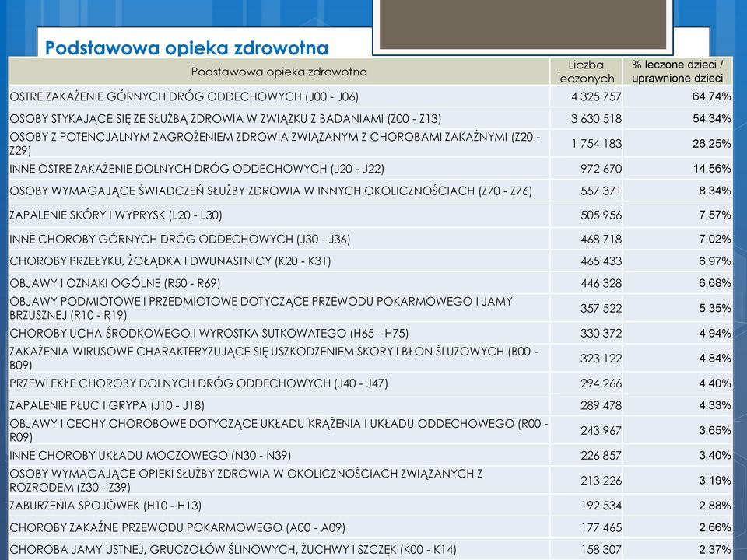Click the percentage 3,40%
The image size is (747, 560).
pyautogui.click(x=714, y=456)
